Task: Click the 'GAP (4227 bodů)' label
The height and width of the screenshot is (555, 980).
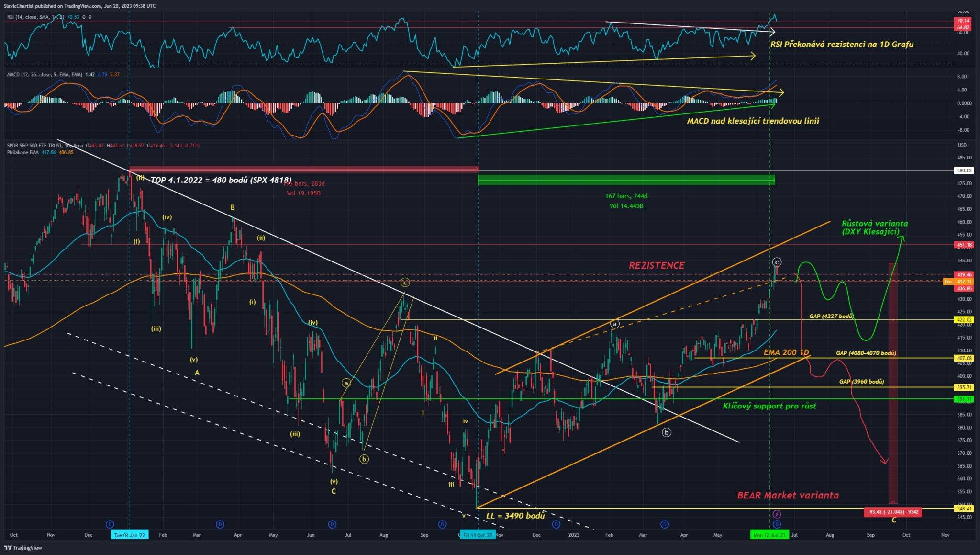Action: coord(831,316)
